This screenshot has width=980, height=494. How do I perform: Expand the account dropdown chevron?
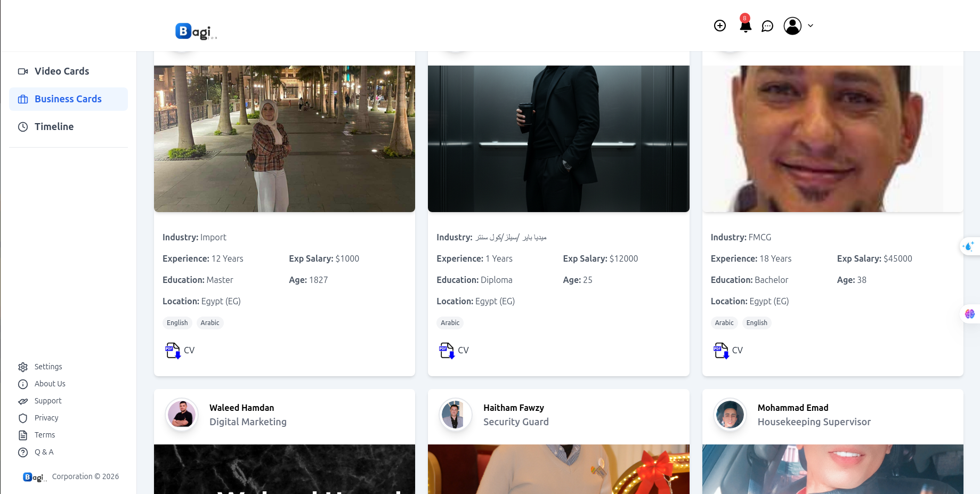(811, 26)
